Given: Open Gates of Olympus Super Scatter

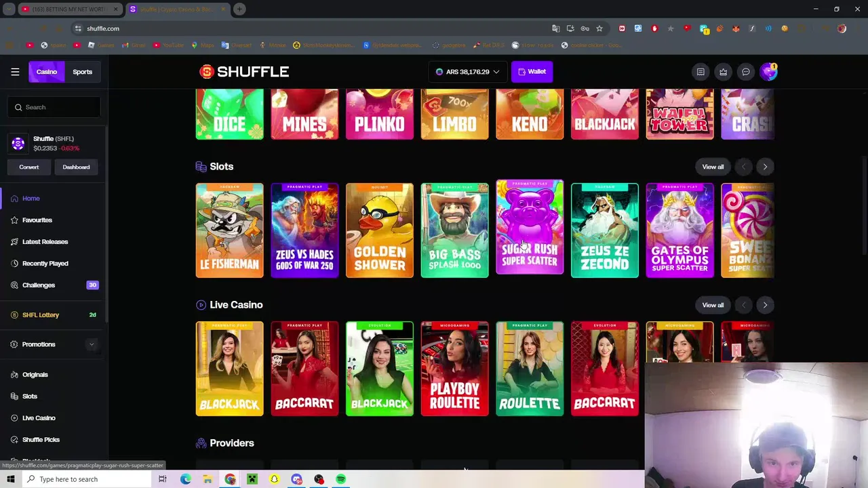Looking at the screenshot, I should [679, 230].
